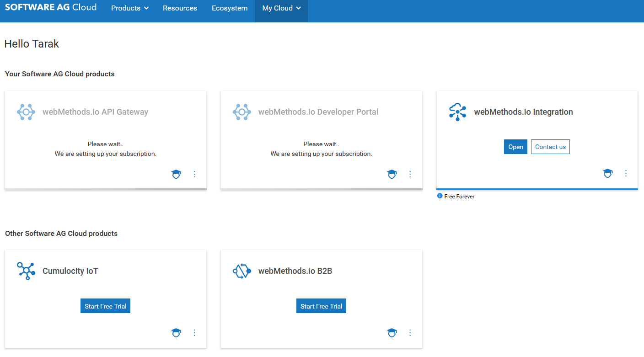Start a free trial of Cumulocity IoT

(105, 306)
